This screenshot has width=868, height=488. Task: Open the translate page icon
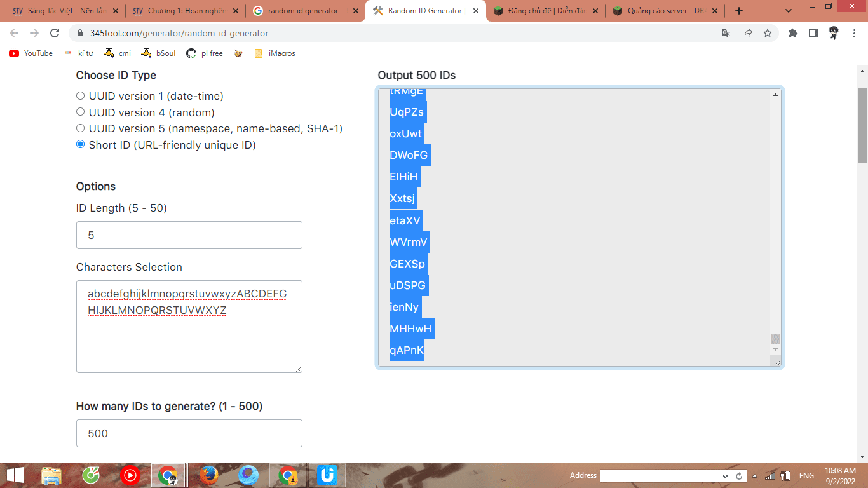[727, 33]
